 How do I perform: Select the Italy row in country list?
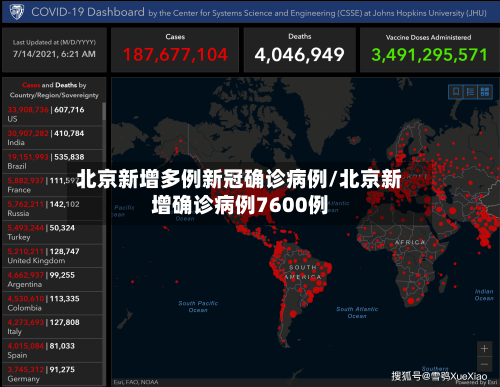[x=52, y=327]
